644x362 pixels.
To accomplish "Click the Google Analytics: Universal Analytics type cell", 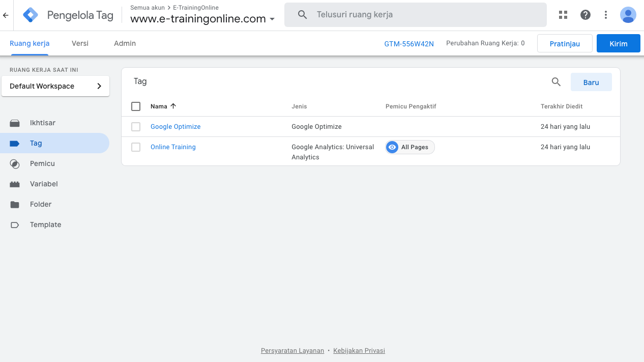I will pos(333,152).
